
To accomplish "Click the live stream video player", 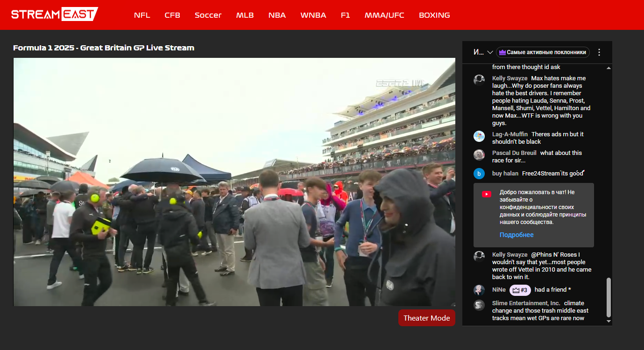I will (234, 182).
